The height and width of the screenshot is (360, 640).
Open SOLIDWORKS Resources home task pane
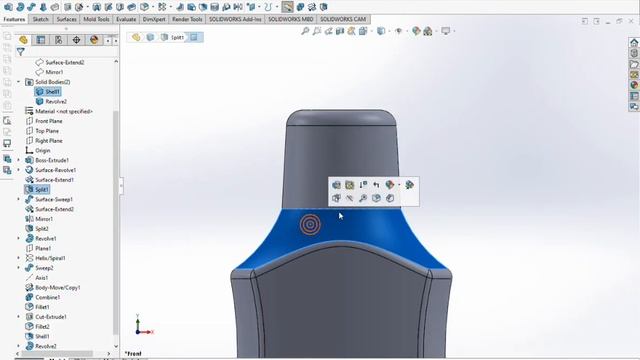633,42
